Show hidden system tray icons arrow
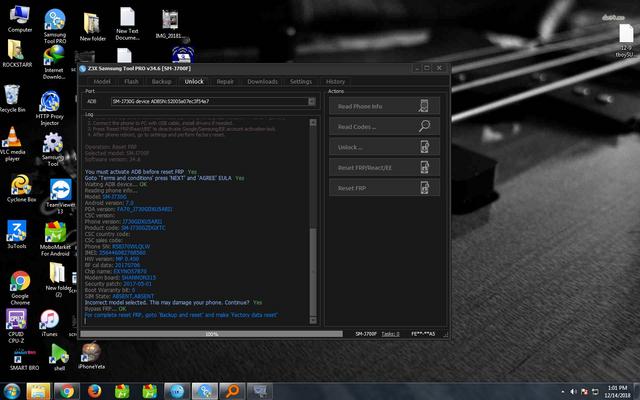This screenshot has width=640, height=400. [x=563, y=392]
